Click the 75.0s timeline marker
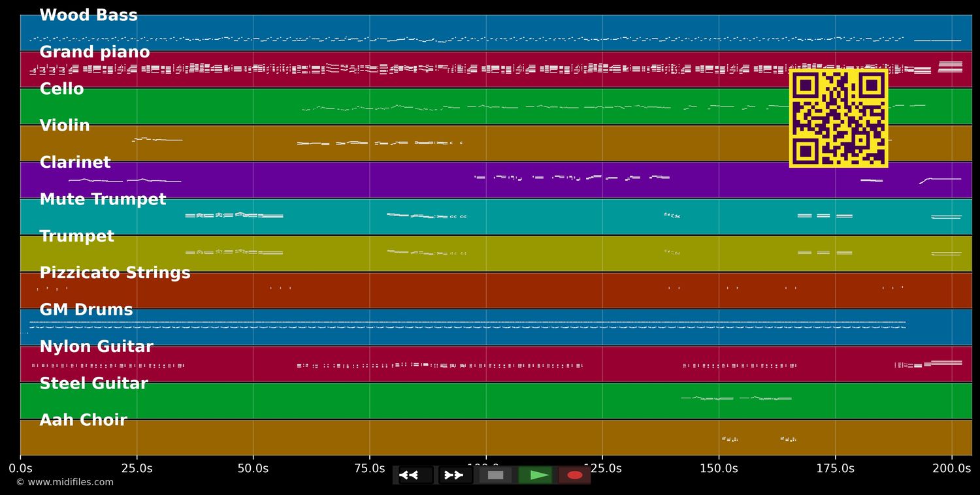The height and width of the screenshot is (495, 980). click(x=369, y=468)
